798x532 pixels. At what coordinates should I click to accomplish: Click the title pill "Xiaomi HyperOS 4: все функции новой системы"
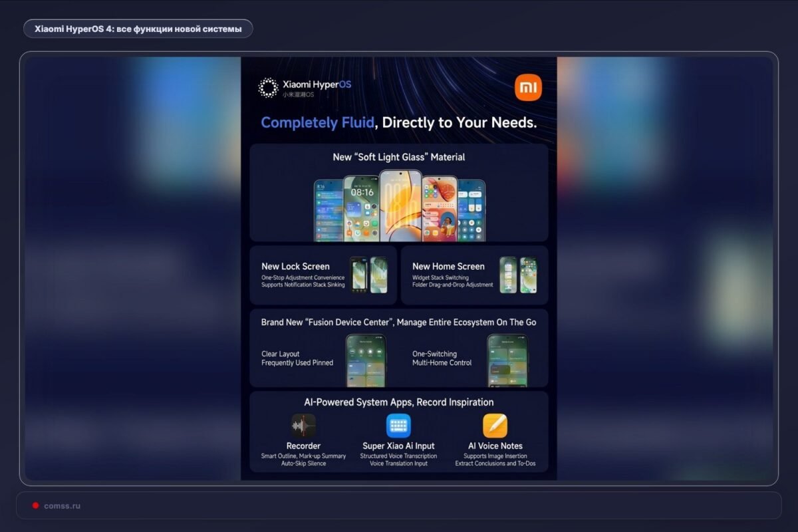coord(138,29)
